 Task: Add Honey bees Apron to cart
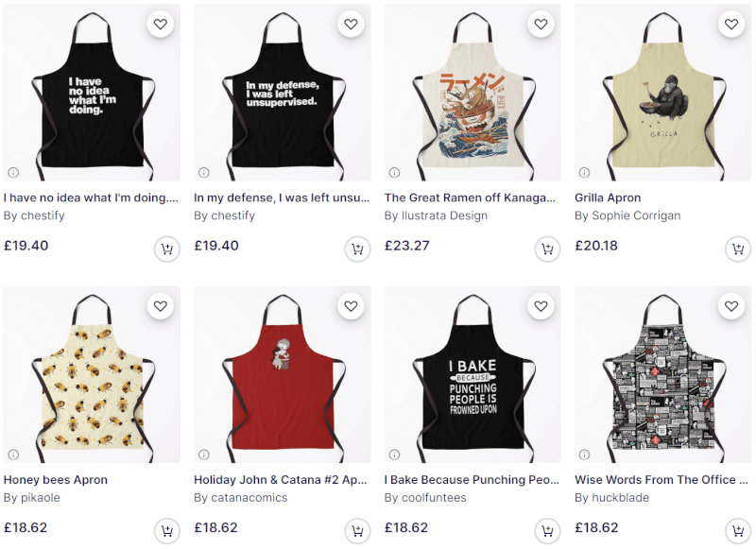pyautogui.click(x=167, y=531)
